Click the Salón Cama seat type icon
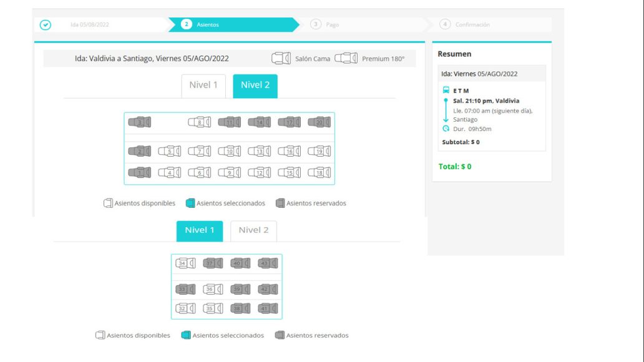The image size is (644, 362). tap(281, 59)
